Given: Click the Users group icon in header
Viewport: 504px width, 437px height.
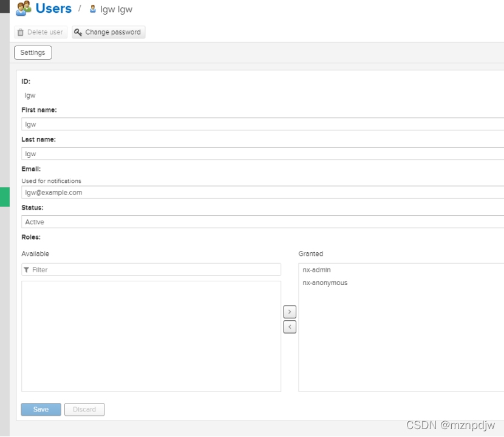Looking at the screenshot, I should [x=24, y=9].
